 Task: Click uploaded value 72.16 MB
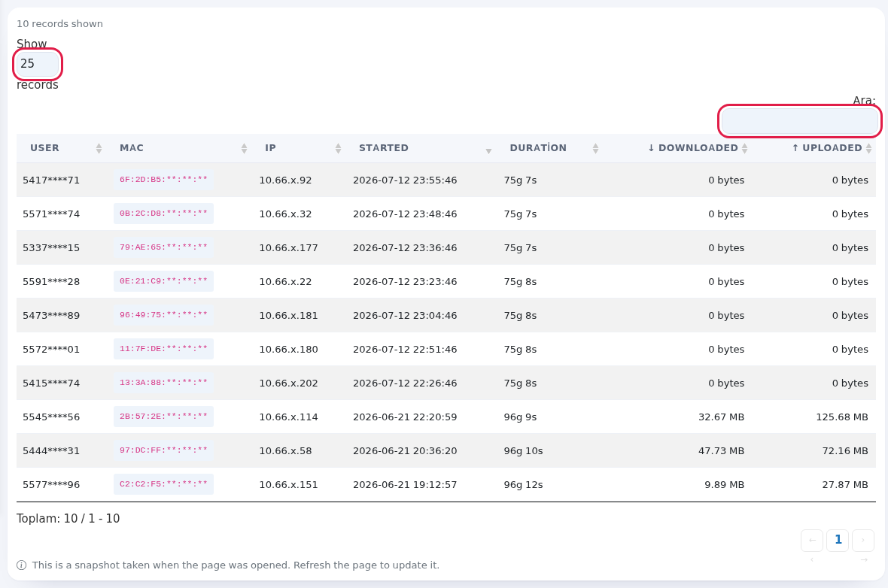tap(845, 451)
